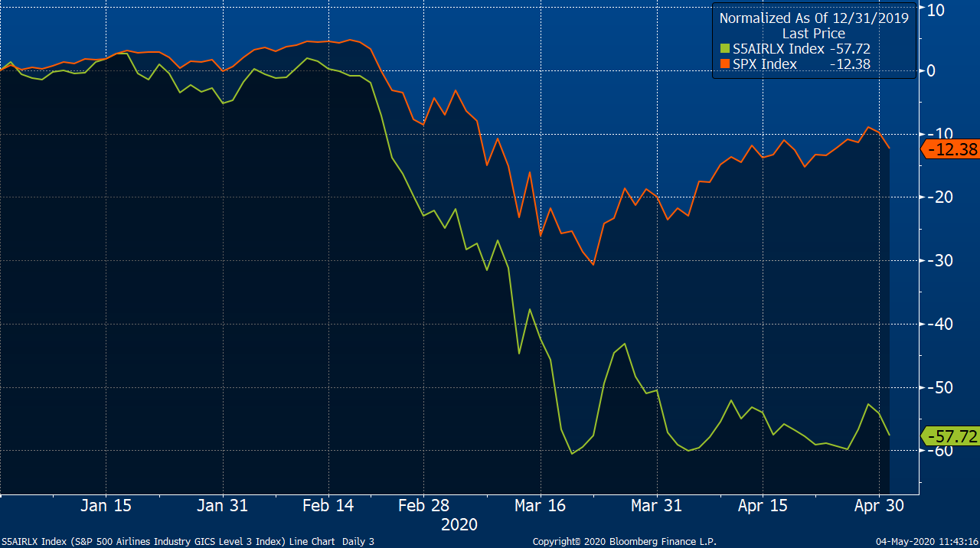
Task: Click the orange -12.38 last price tag
Action: pyautogui.click(x=950, y=149)
